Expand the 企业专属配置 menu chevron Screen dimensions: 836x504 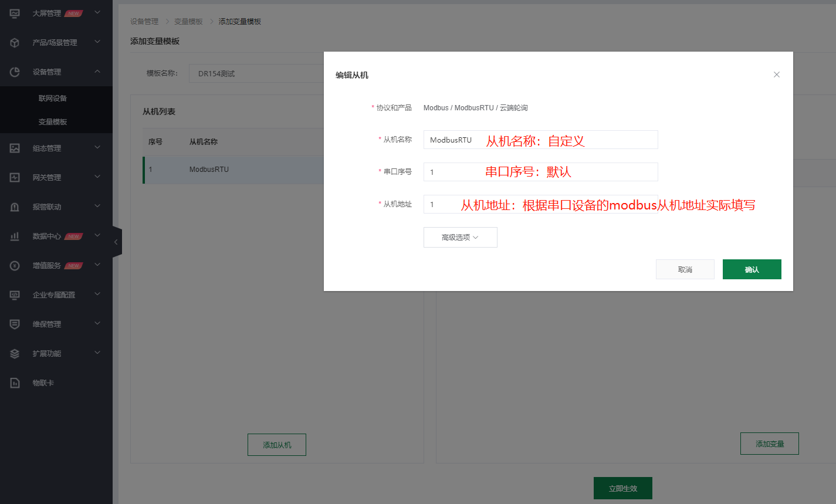[x=97, y=295]
